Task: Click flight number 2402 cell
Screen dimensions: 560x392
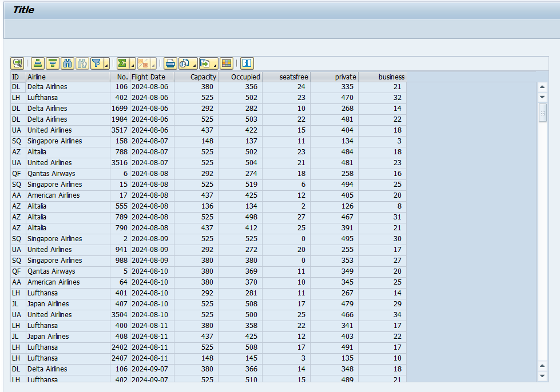Action: click(x=120, y=347)
